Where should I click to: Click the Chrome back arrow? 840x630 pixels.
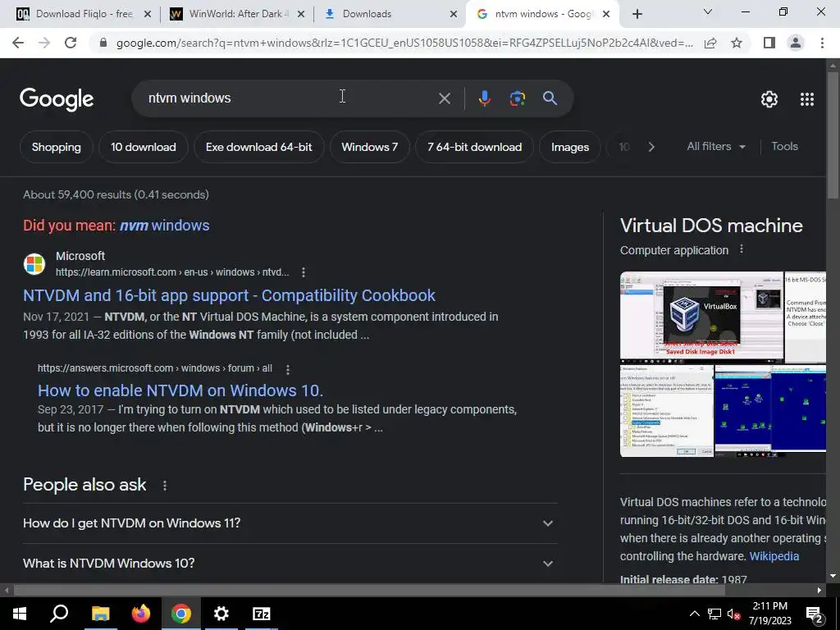(x=18, y=43)
